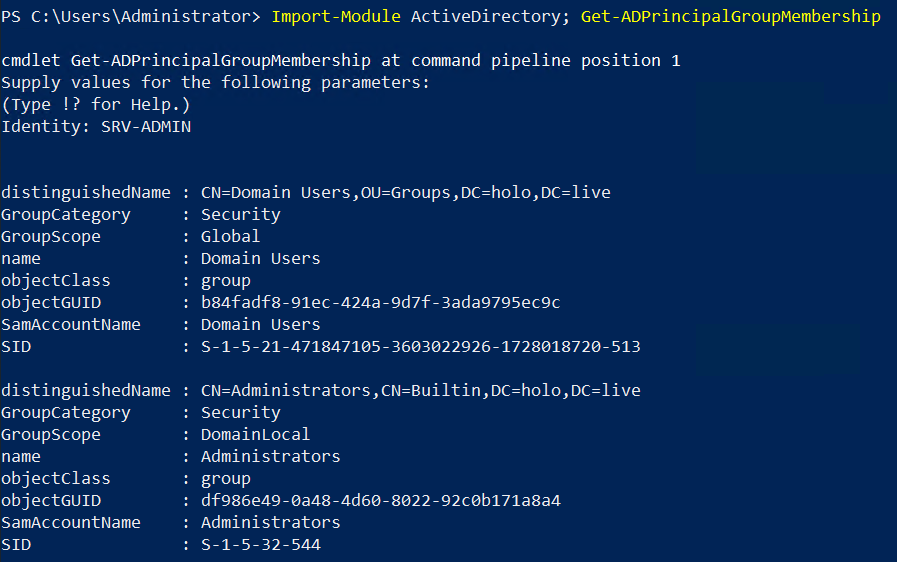Click the objectGUID starting with b84fadf8
The image size is (897, 562).
point(380,302)
